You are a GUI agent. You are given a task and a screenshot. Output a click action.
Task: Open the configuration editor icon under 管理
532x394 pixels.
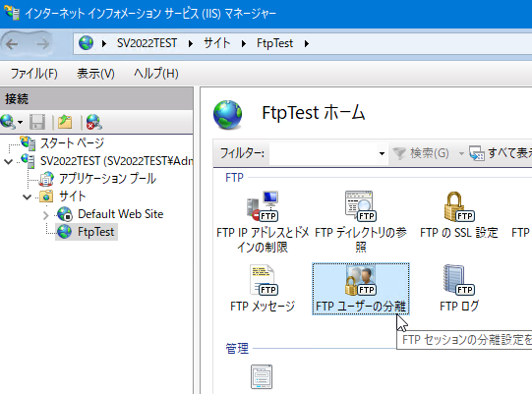click(x=262, y=376)
